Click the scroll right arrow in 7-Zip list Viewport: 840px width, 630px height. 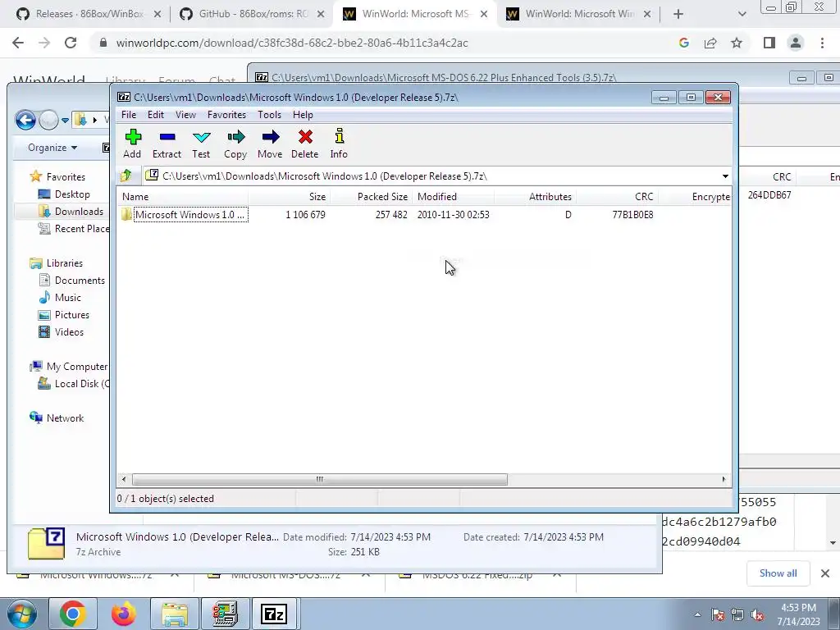(x=724, y=479)
